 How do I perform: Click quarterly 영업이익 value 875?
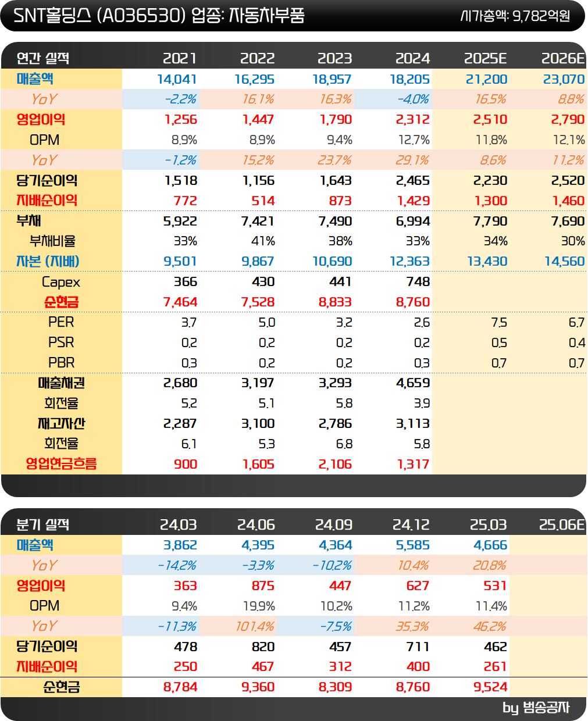coord(263,586)
